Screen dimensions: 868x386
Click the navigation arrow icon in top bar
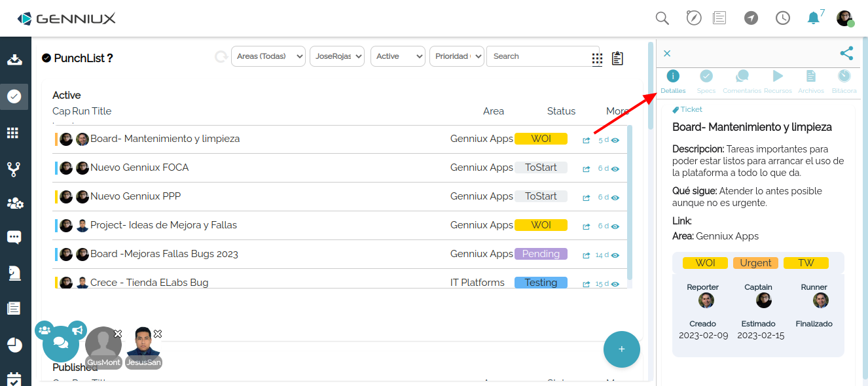point(751,18)
